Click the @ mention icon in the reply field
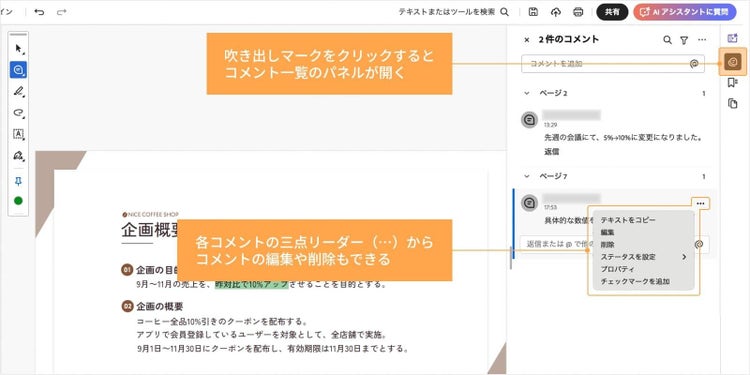This screenshot has width=750, height=375. [x=699, y=244]
